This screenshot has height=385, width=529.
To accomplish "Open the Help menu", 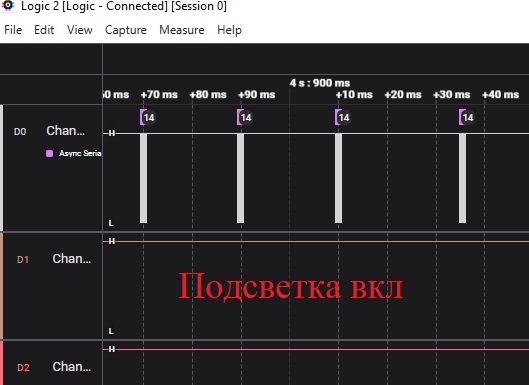I will click(x=229, y=30).
